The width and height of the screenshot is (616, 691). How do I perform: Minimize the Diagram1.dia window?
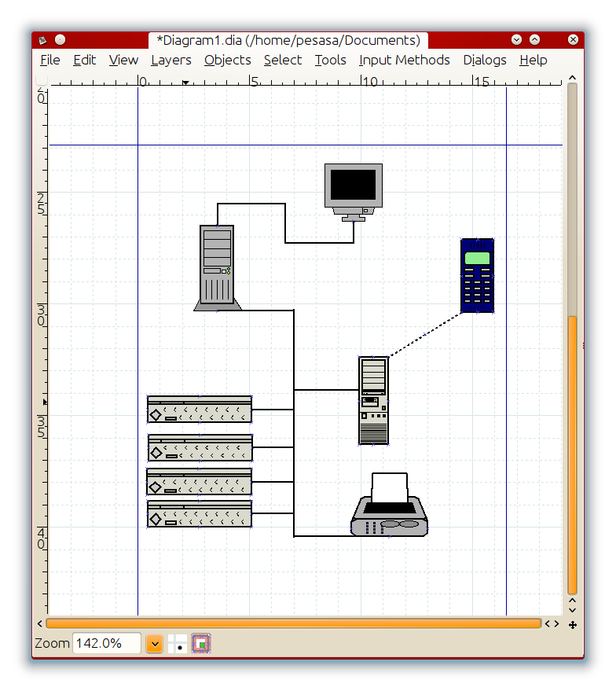pos(516,39)
